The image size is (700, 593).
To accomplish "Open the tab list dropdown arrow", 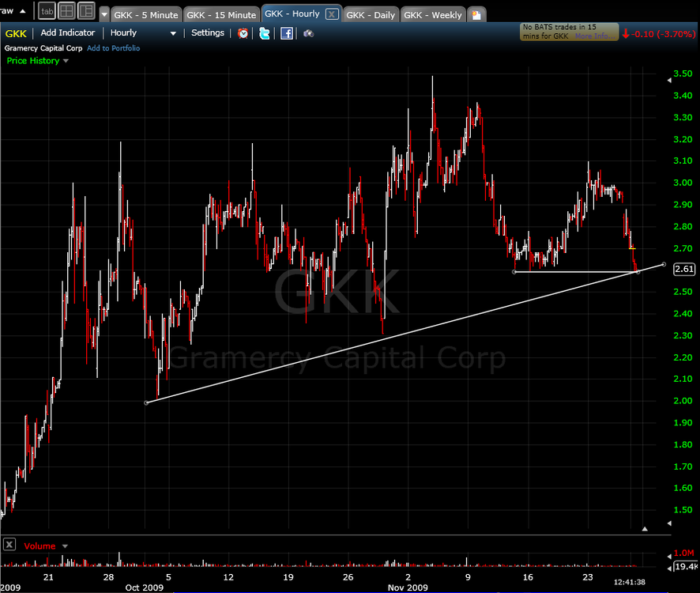I will tap(104, 14).
